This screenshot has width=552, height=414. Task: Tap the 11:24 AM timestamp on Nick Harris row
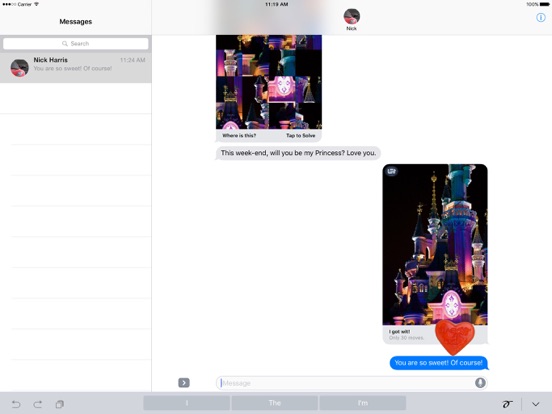[132, 60]
